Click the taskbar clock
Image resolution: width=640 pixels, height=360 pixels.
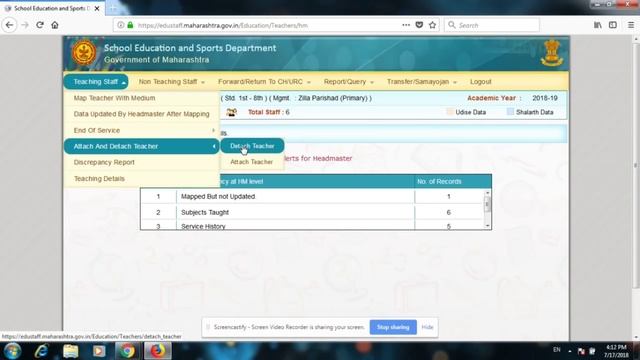point(616,351)
